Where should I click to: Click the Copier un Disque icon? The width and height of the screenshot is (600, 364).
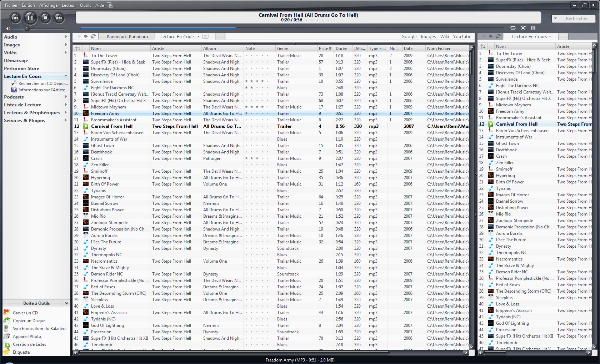[x=6, y=320]
